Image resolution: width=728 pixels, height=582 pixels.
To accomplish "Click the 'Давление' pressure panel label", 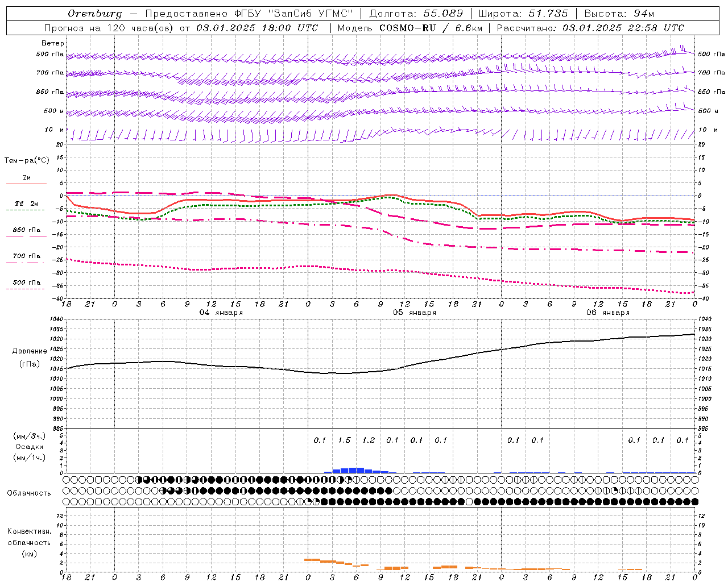I will coord(30,351).
